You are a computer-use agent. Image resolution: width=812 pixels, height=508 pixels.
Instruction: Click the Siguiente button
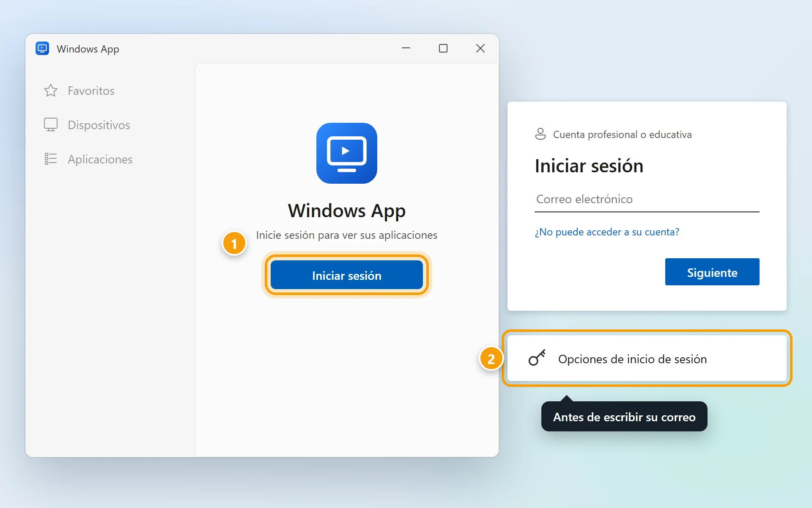[712, 272]
